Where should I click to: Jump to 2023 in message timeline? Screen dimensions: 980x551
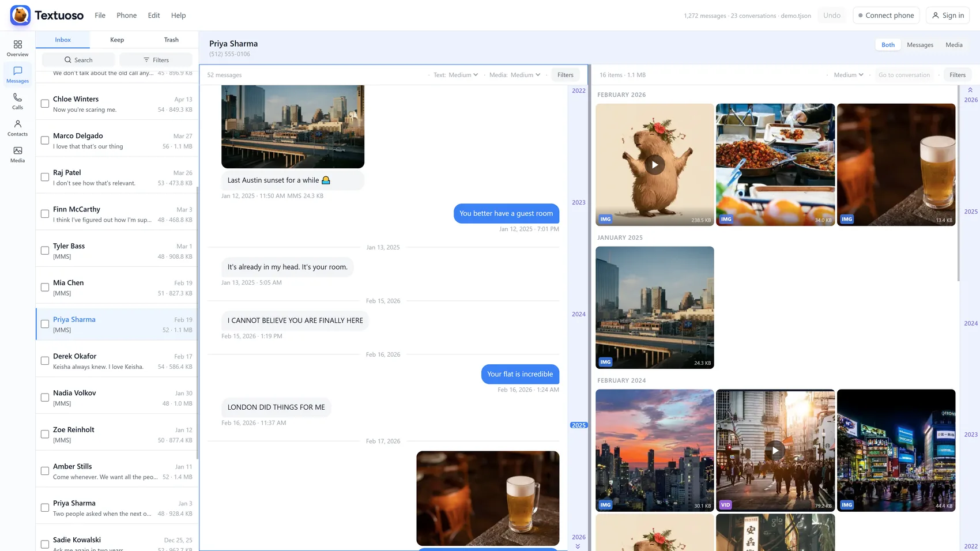coord(578,202)
